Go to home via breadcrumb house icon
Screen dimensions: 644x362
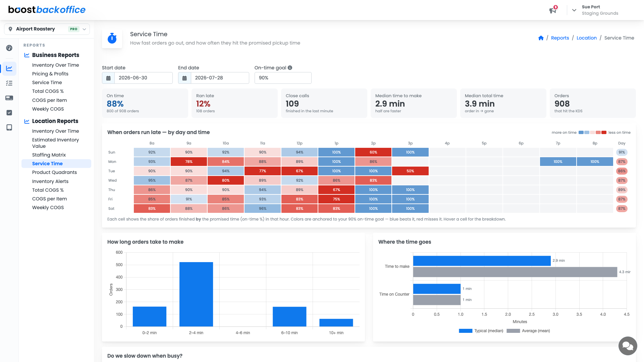point(541,38)
